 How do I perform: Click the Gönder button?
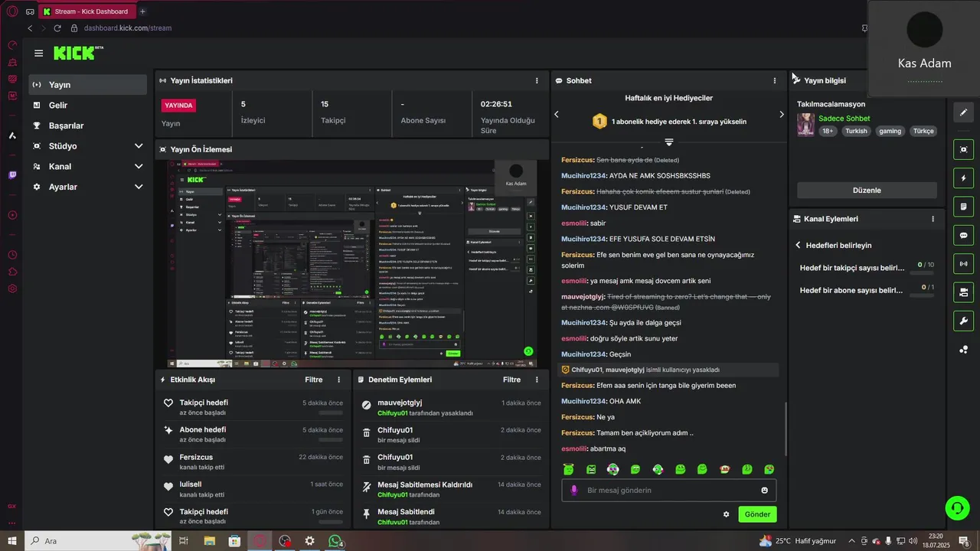757,514
